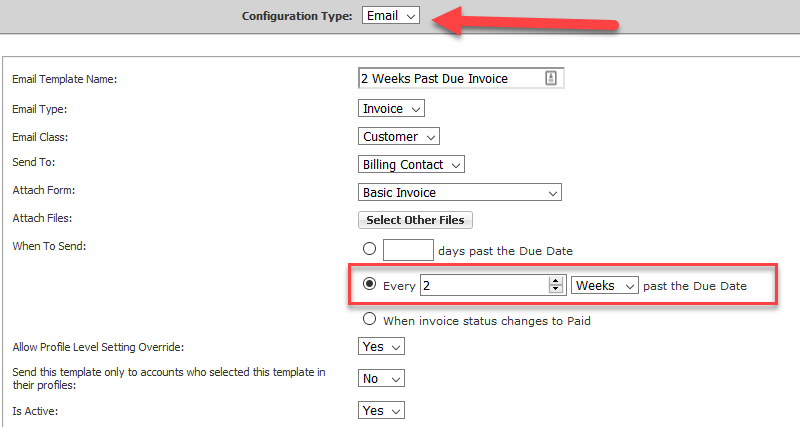Choose When invoice status changes to Paid

[x=369, y=319]
